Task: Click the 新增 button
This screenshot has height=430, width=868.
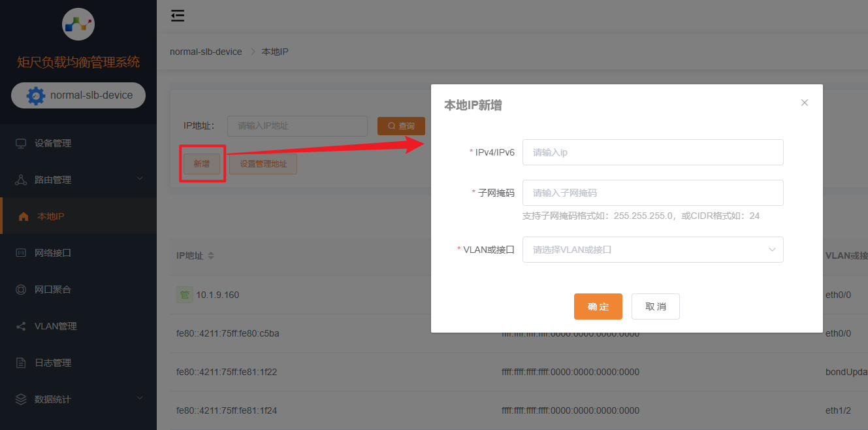Action: [x=202, y=164]
